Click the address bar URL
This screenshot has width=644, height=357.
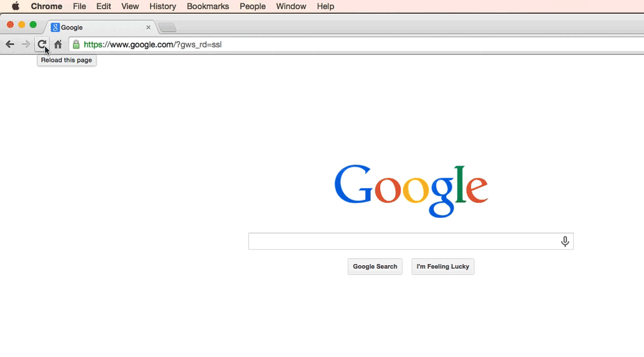(x=153, y=44)
